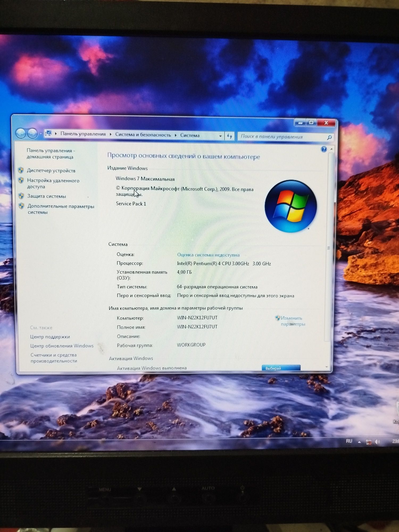Open address bar history dropdown
The height and width of the screenshot is (532, 399).
point(220,136)
